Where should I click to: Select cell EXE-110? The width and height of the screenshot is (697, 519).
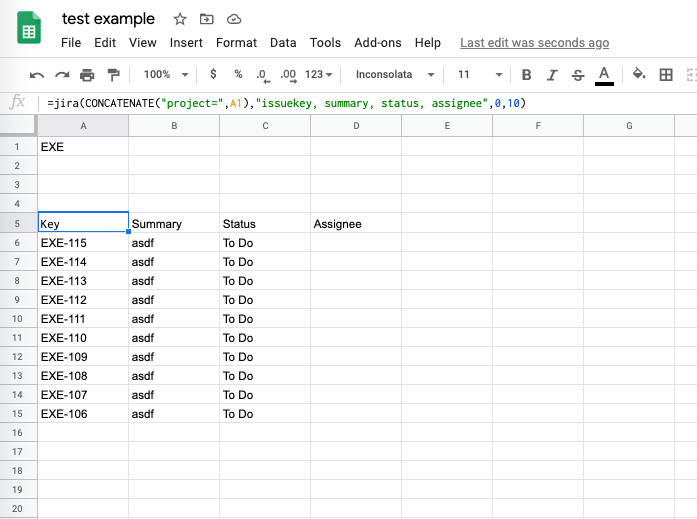click(x=83, y=338)
